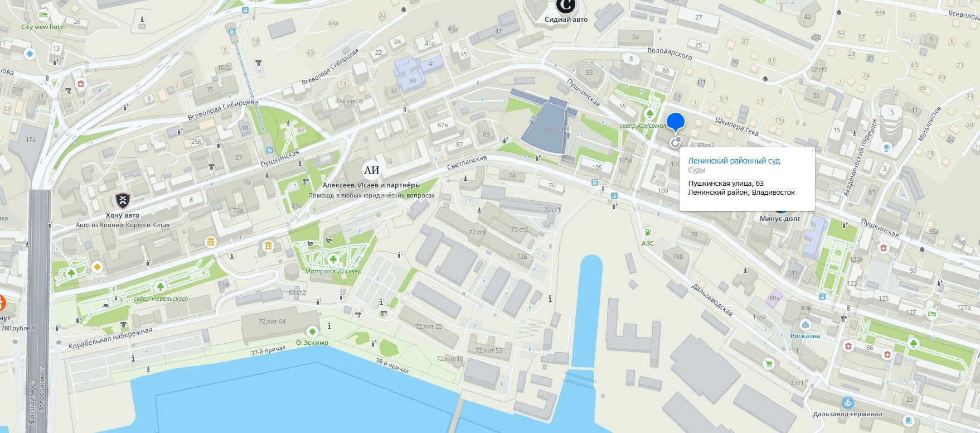Viewport: 980px width, 433px height.
Task: Open the City view hotel bed icon
Action: (x=43, y=15)
